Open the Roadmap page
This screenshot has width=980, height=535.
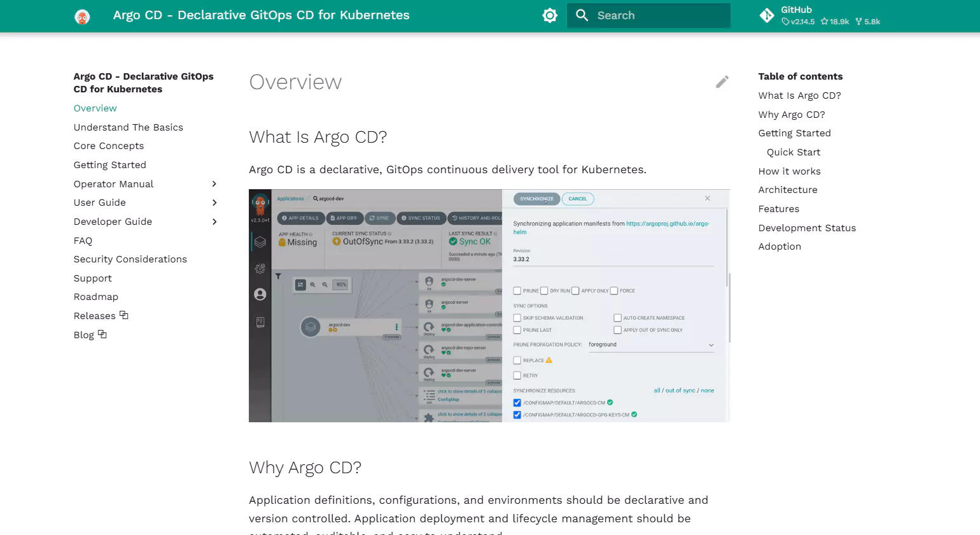96,297
